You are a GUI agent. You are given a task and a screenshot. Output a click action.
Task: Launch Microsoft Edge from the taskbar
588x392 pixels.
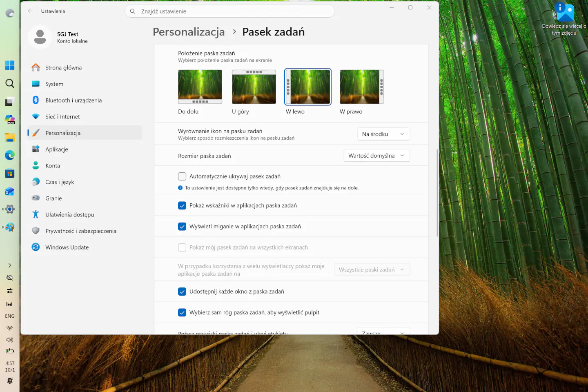[x=10, y=155]
